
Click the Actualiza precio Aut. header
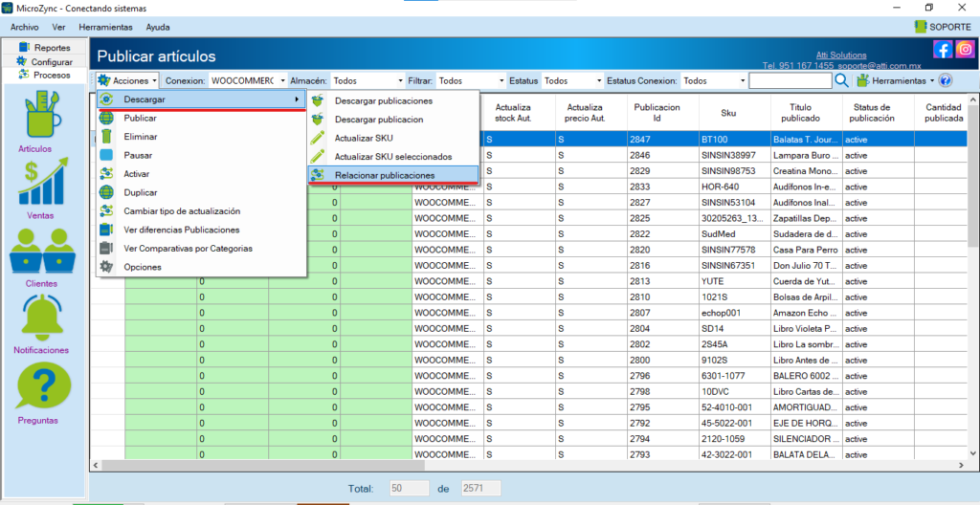[x=591, y=113]
